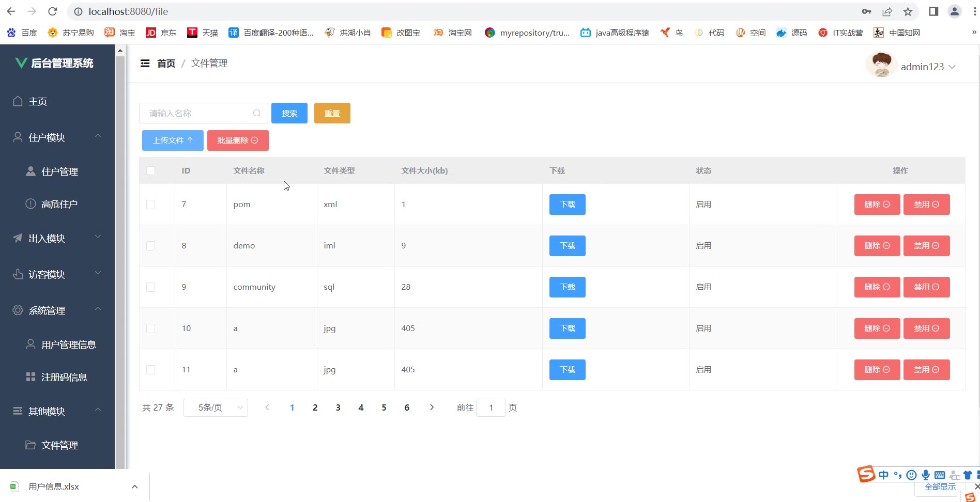Click the home icon beside 主页

[x=18, y=101]
